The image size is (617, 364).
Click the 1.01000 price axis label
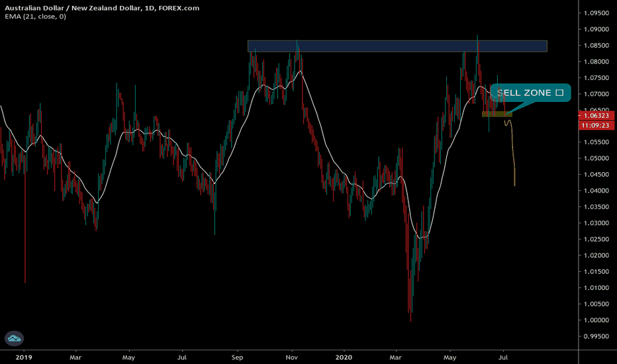(x=596, y=287)
